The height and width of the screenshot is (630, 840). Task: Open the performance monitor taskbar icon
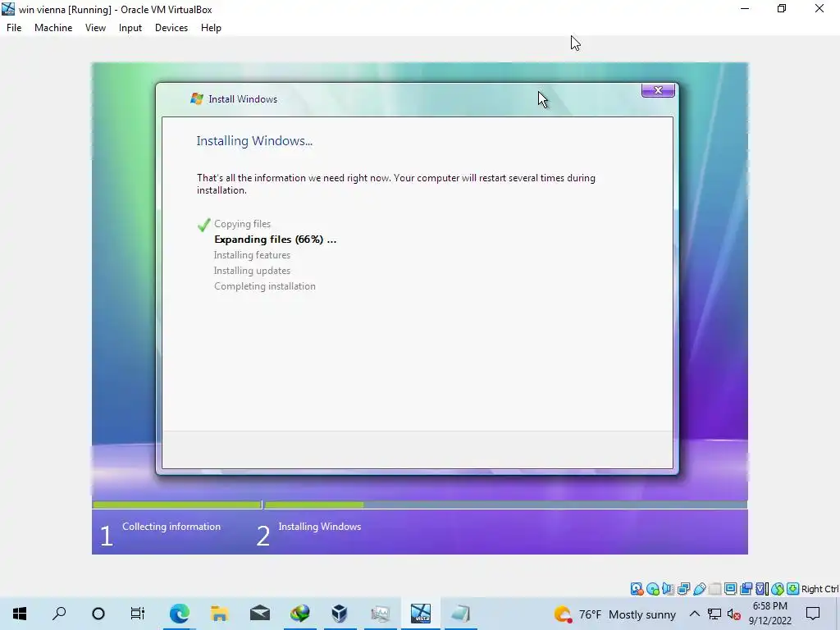(x=380, y=614)
